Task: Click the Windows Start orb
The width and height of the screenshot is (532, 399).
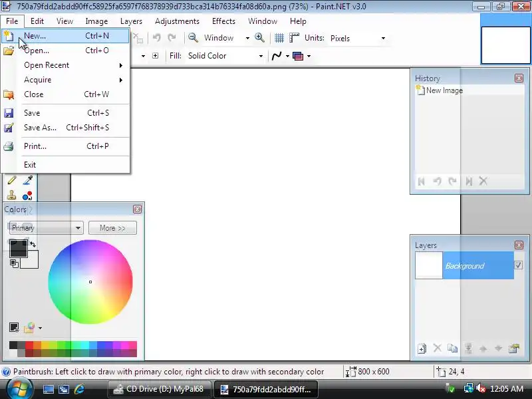Action: coord(20,389)
